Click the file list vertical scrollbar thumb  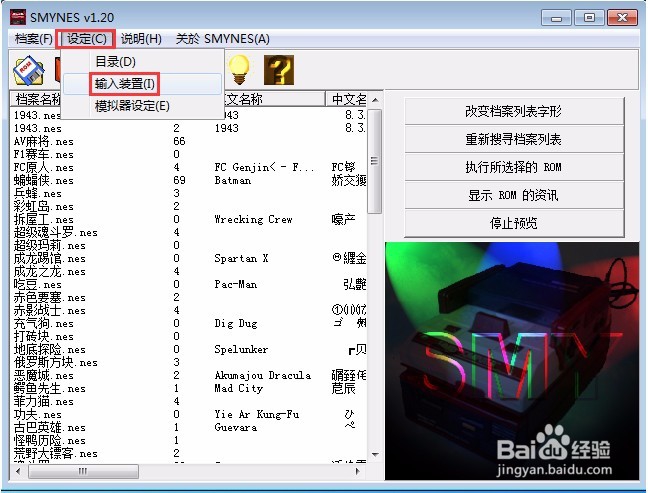(x=375, y=161)
